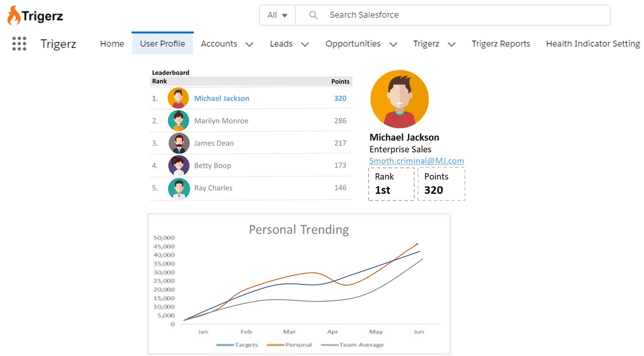This screenshot has height=356, width=644.
Task: Click the Targets legend entry
Action: click(x=237, y=345)
